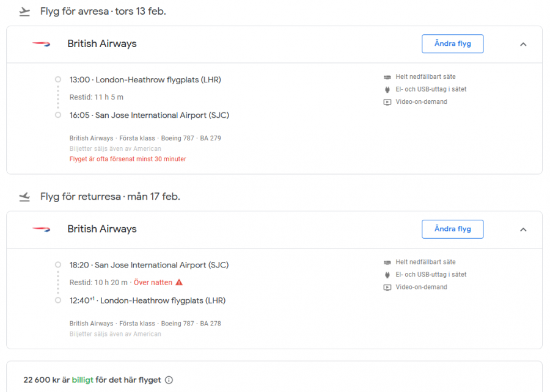Click the British Airways logo on the departure flight
Viewport: 550px width, 392px height.
42,44
